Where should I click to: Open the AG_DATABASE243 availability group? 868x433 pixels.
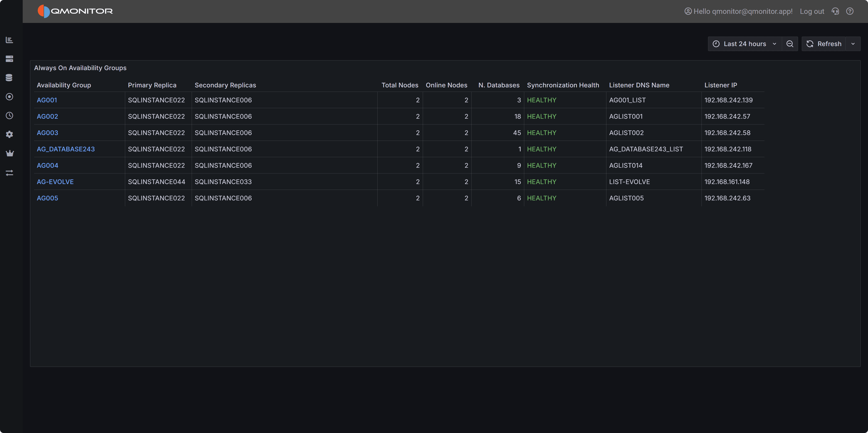point(66,149)
